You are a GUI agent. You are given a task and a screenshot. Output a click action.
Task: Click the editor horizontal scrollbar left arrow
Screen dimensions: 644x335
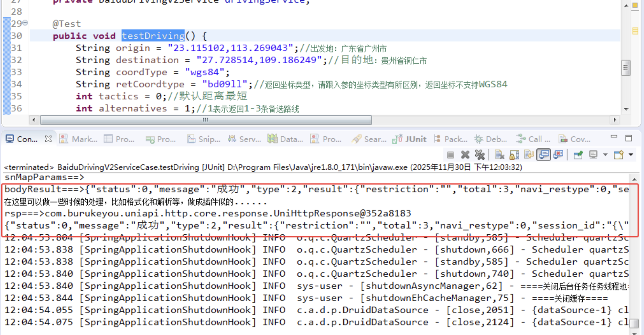(33, 120)
